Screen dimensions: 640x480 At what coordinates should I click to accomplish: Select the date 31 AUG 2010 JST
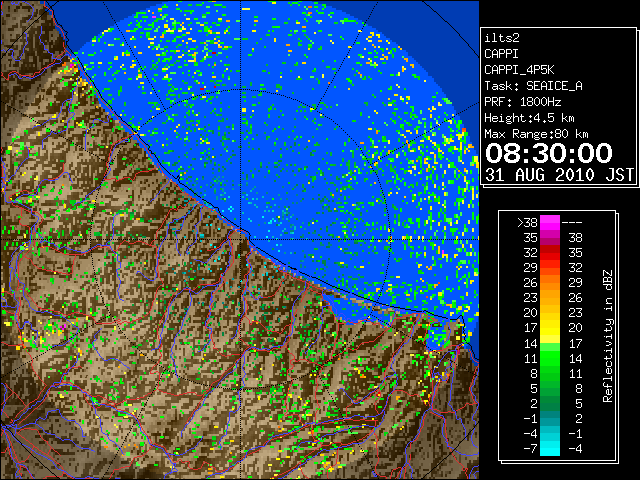[559, 175]
